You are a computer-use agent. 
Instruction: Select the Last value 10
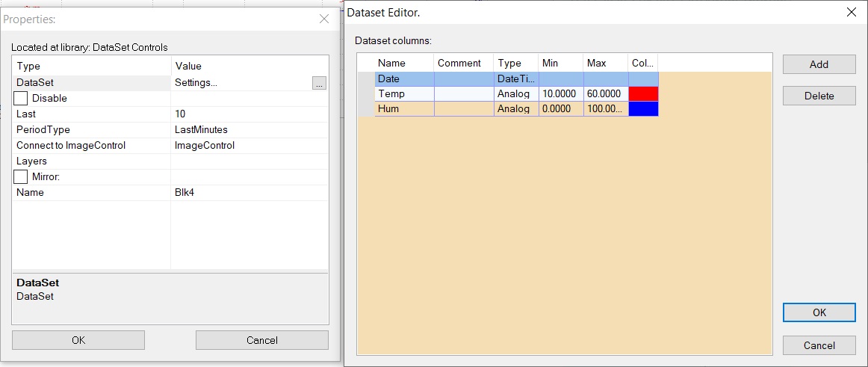(249, 114)
